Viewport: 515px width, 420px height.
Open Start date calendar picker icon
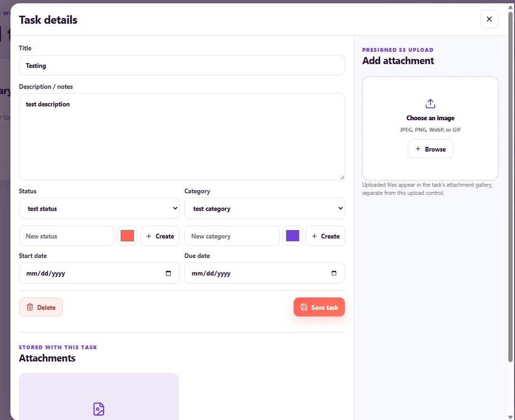coord(168,273)
